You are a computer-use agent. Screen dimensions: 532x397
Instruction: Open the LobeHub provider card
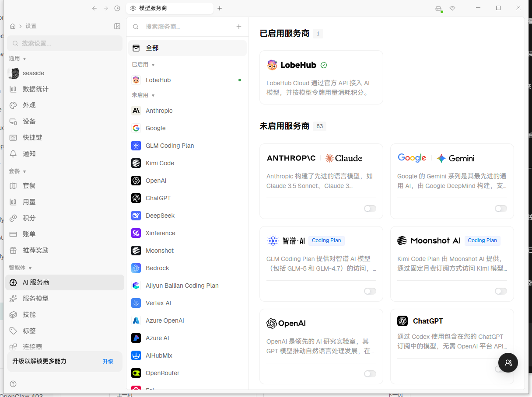tap(321, 77)
